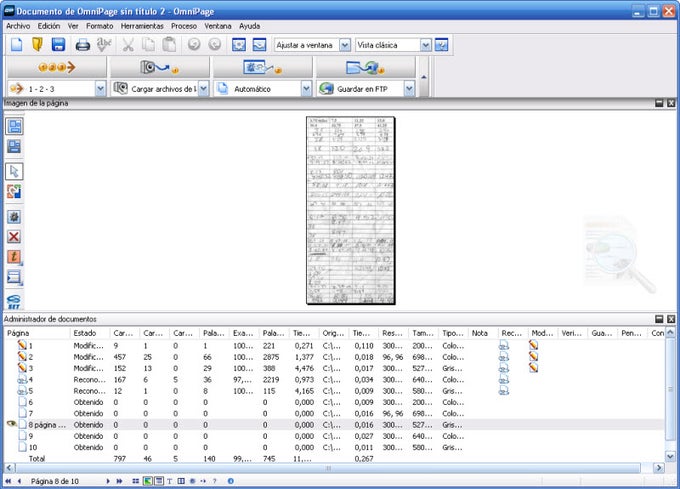Expand the 1 - 2 - 3 workflow dropdown
This screenshot has width=680, height=489.
100,89
